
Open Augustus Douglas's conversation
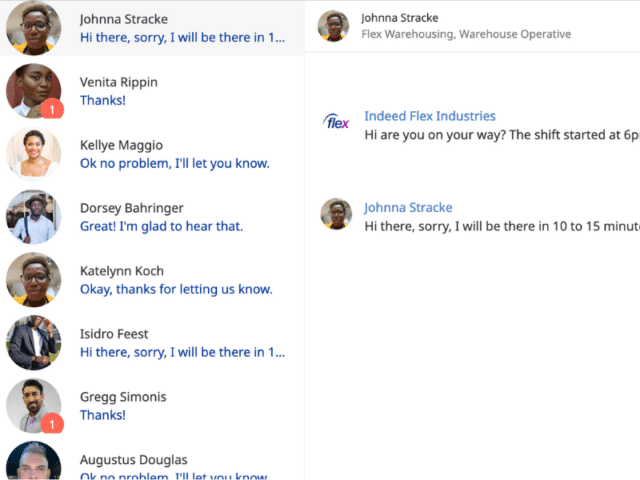coord(180,466)
